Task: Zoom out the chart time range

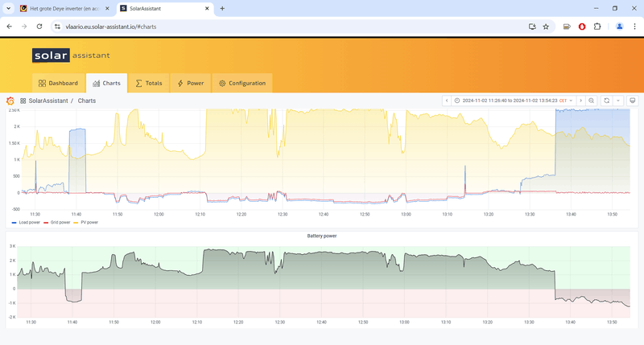Action: pyautogui.click(x=592, y=101)
